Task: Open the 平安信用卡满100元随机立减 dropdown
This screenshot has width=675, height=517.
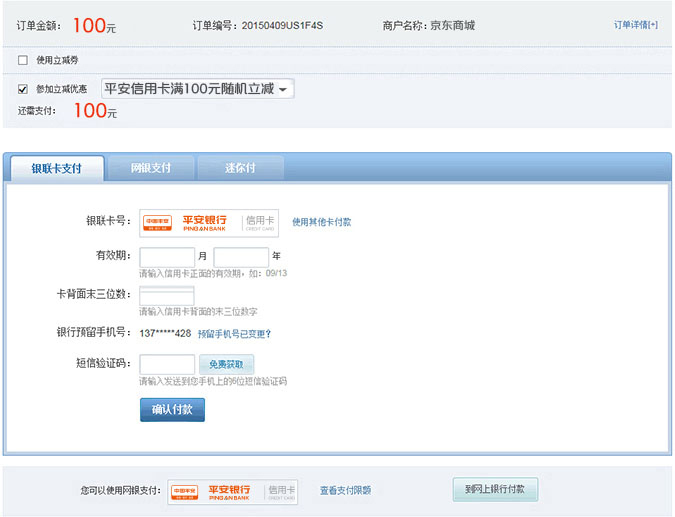Action: click(197, 89)
